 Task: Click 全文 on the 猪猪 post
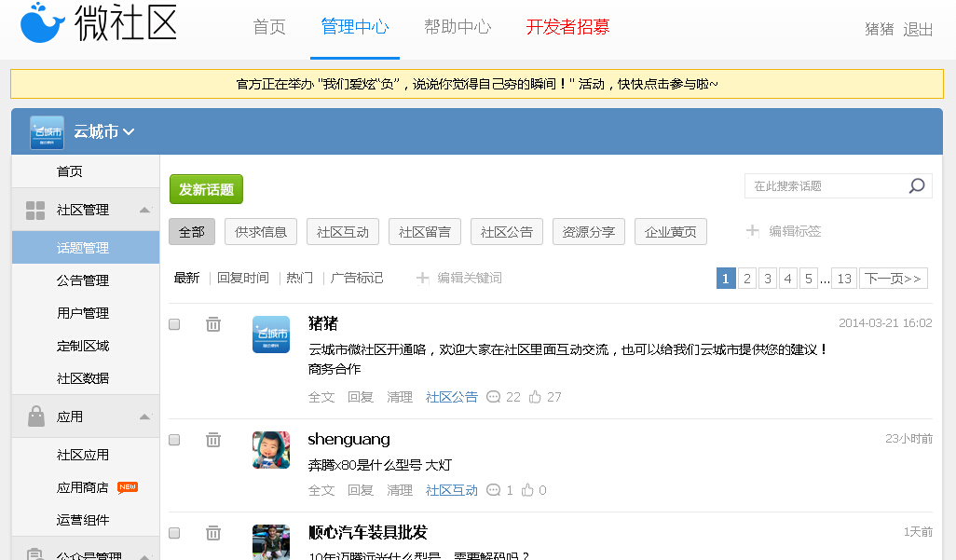point(321,397)
